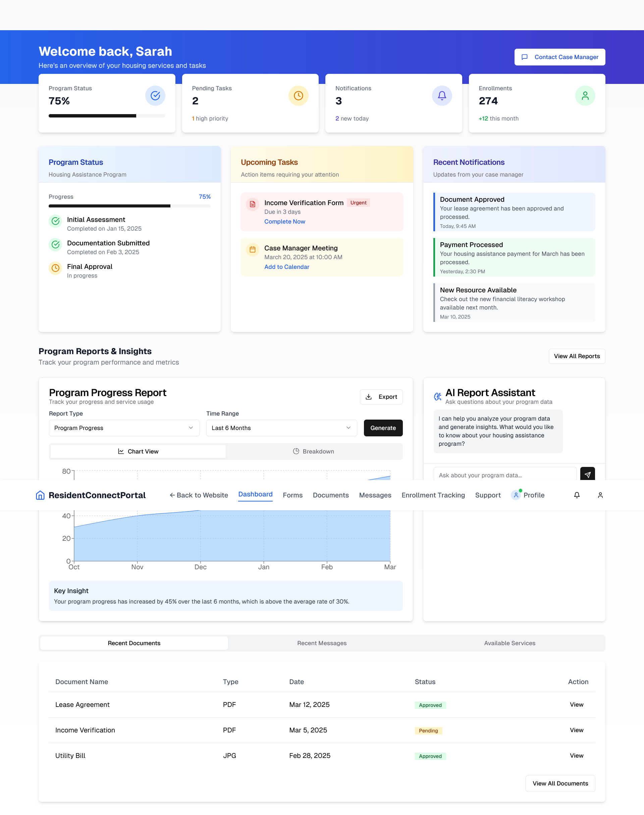Click the Complete Now link
This screenshot has height=815, width=644.
(285, 222)
